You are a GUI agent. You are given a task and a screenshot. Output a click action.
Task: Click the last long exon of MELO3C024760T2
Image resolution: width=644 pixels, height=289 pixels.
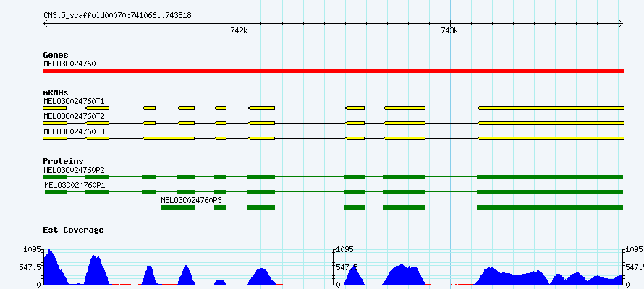(551, 123)
